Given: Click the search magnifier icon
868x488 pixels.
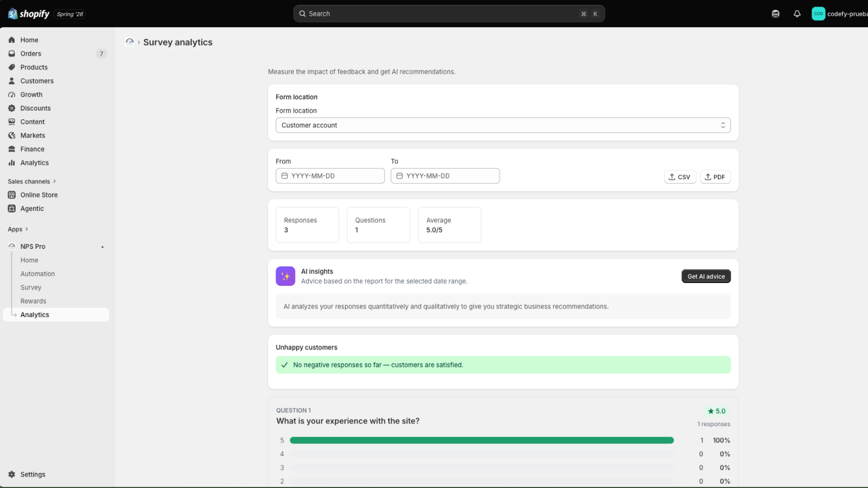Looking at the screenshot, I should (303, 14).
